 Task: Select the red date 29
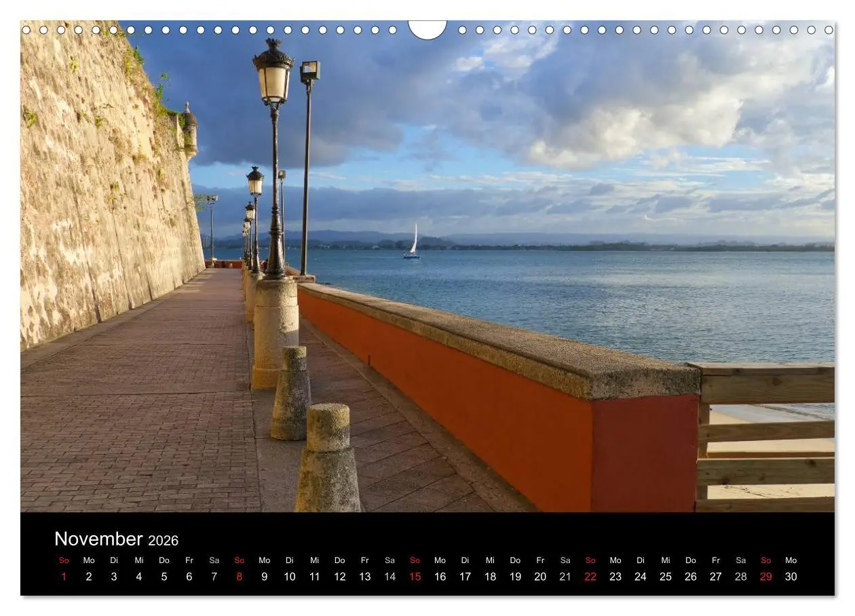[766, 577]
